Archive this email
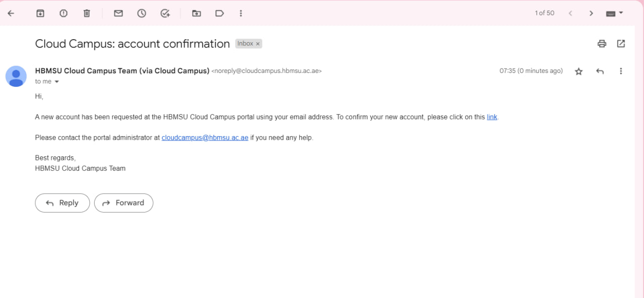Screen dimensions: 644x298 tap(40, 14)
